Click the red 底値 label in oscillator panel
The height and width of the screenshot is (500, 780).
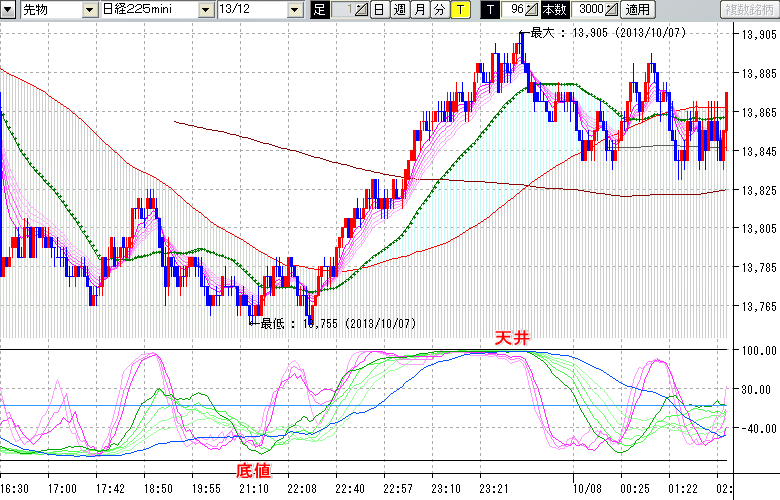coord(252,469)
